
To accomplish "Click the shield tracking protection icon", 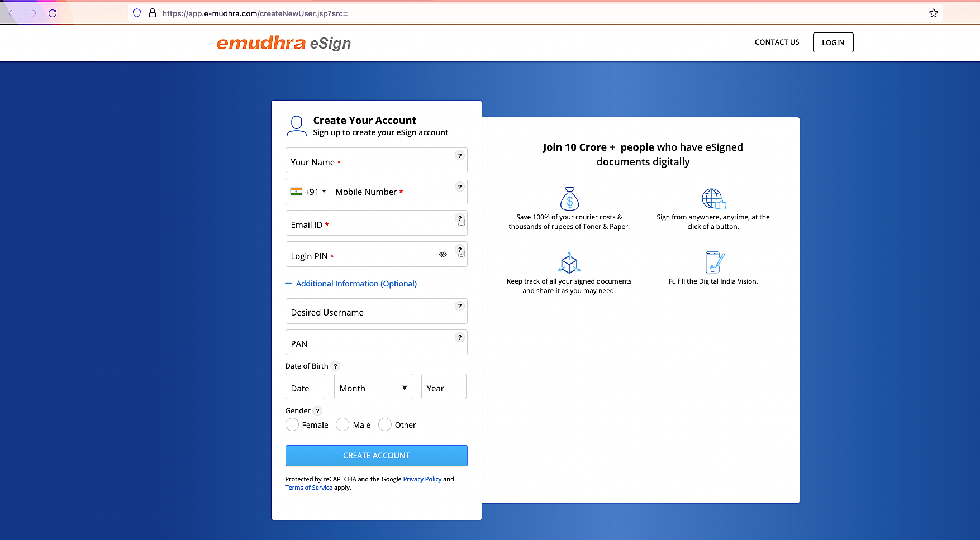I will tap(137, 13).
